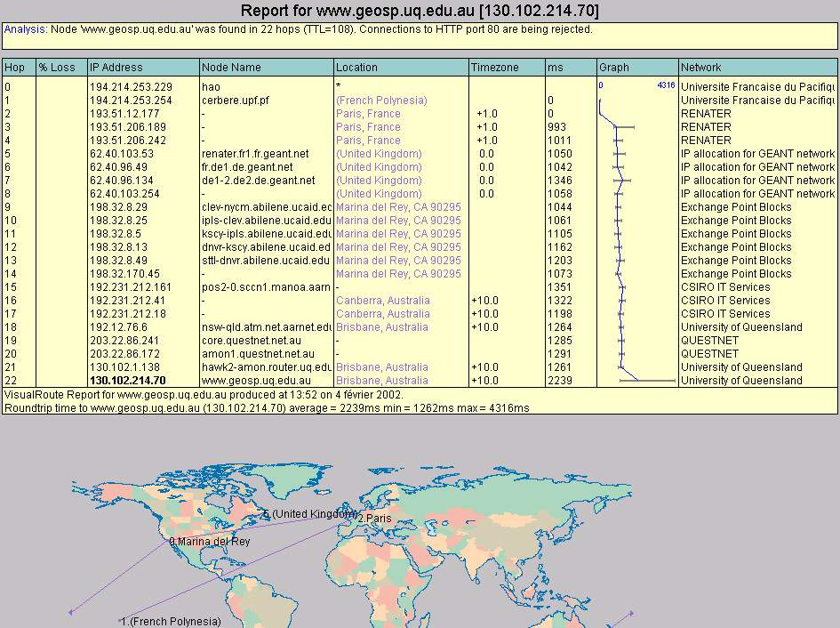Image resolution: width=840 pixels, height=628 pixels.
Task: Click the IP Address column header
Action: [116, 68]
